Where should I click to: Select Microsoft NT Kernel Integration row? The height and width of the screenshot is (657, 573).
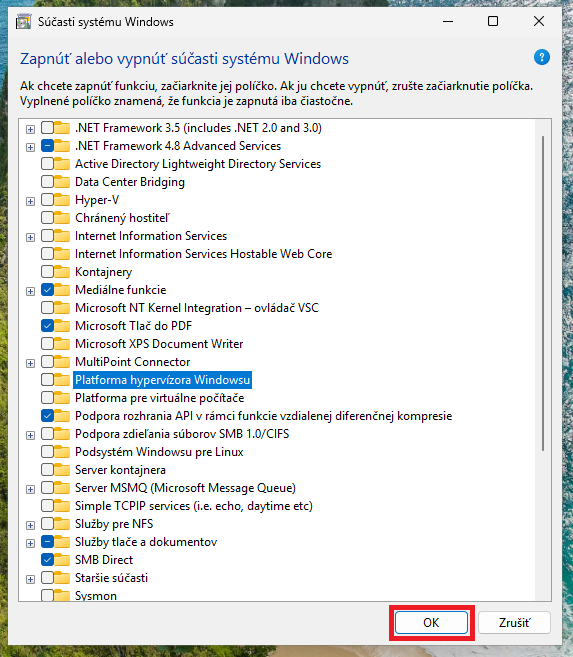[x=197, y=308]
